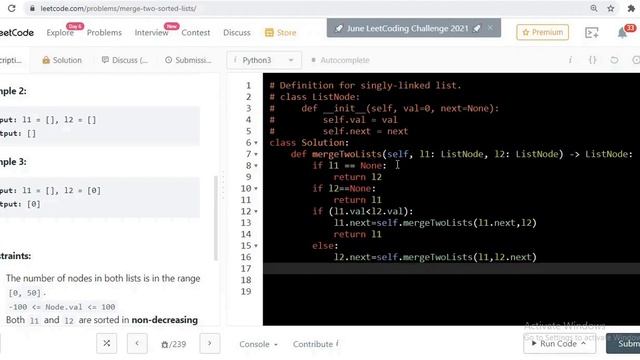Collapse code fold arrow on line 6
The height and width of the screenshot is (360, 640).
click(x=256, y=143)
